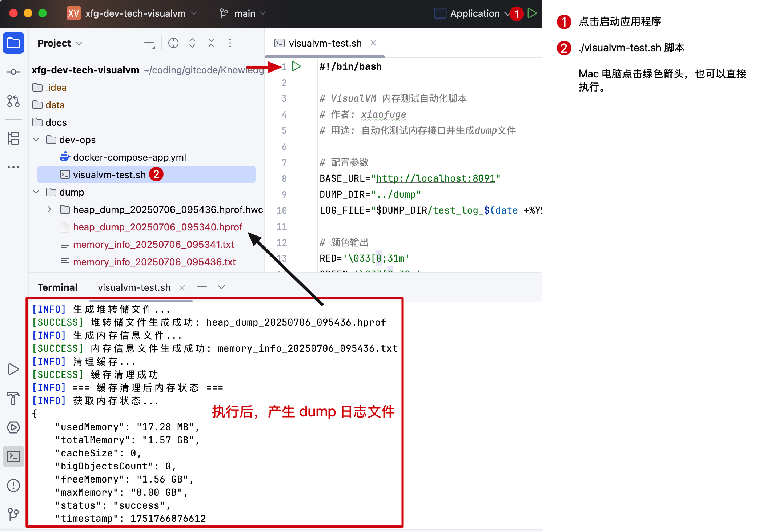Open Project panel options menu

[230, 43]
